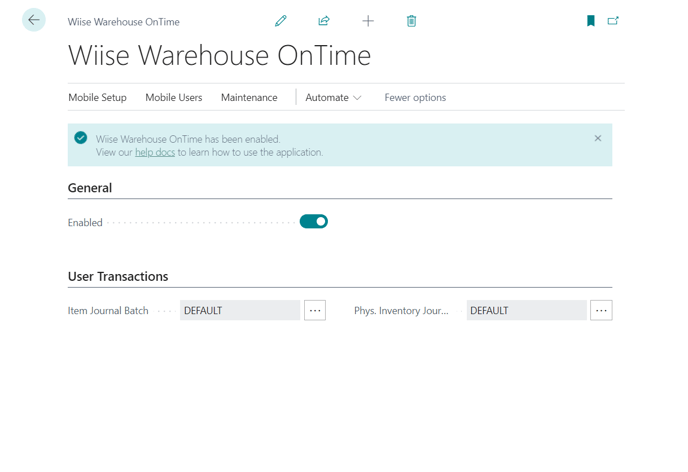688x472 pixels.
Task: Go back using the arrow button
Action: point(34,20)
